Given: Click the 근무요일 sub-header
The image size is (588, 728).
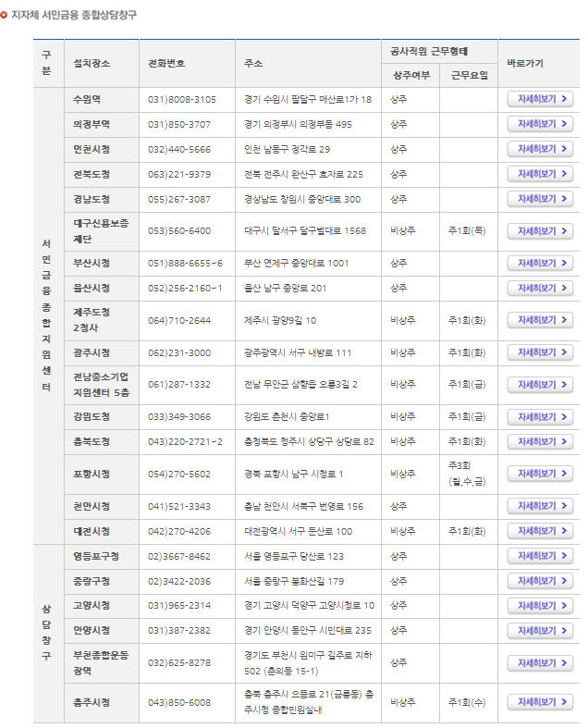Looking at the screenshot, I should click(469, 76).
